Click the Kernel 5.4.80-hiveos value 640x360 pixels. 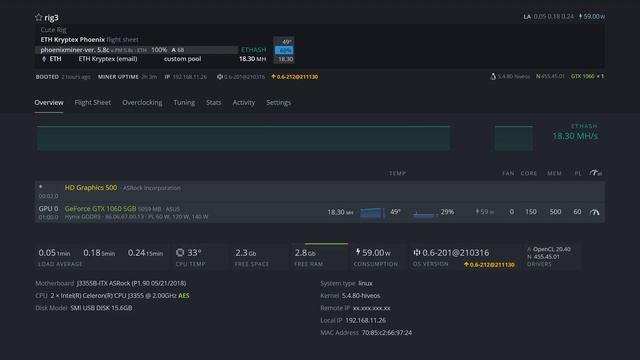pos(361,296)
